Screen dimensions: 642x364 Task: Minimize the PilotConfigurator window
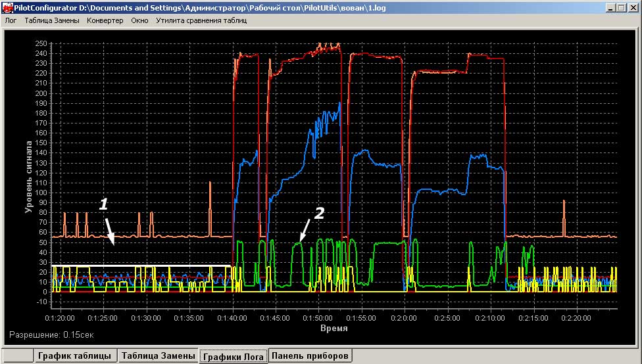pyautogui.click(x=610, y=7)
